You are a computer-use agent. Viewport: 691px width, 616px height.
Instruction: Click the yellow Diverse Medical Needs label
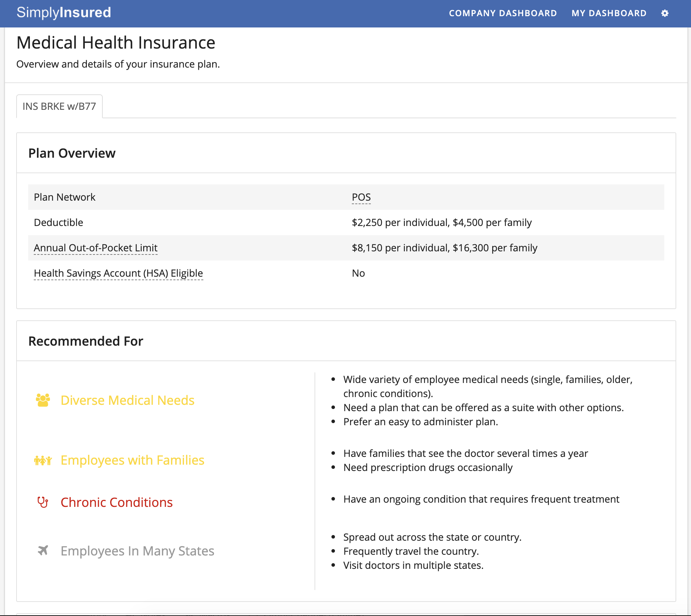point(128,400)
